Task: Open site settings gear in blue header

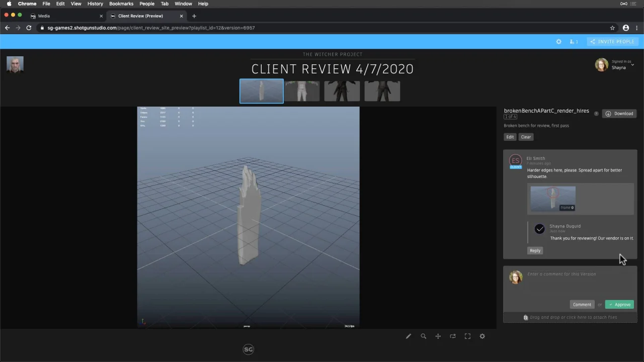Action: pyautogui.click(x=558, y=42)
